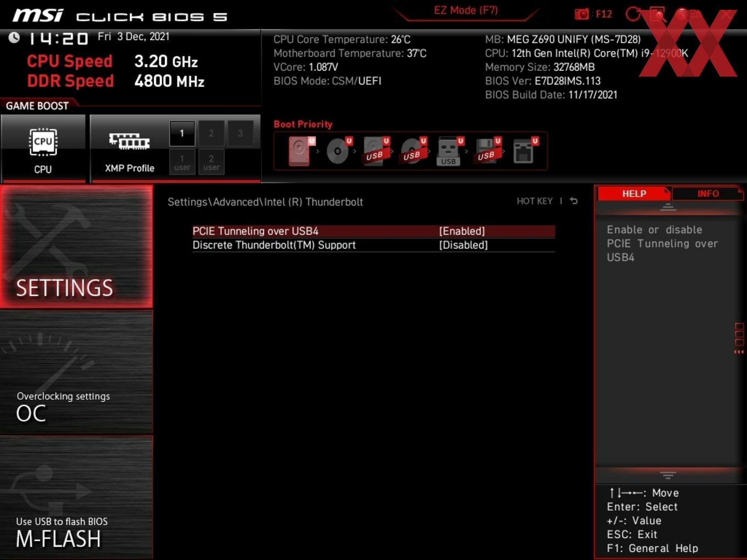
Task: Click the DDR Speed 4800 MHz value
Action: 169,81
